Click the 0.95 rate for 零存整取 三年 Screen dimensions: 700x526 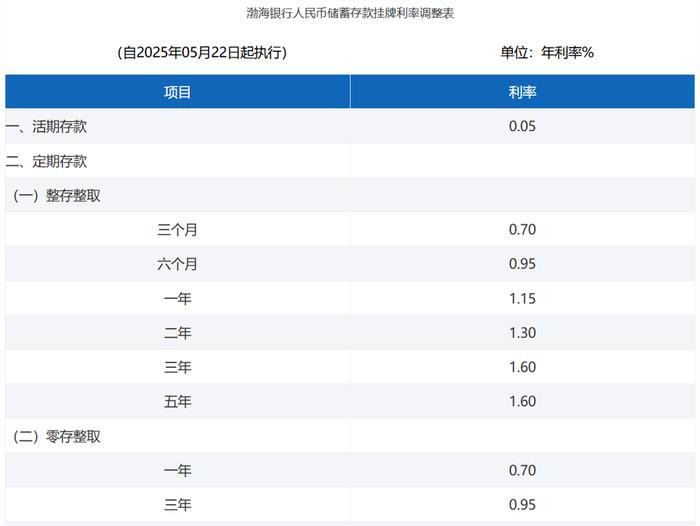(522, 505)
